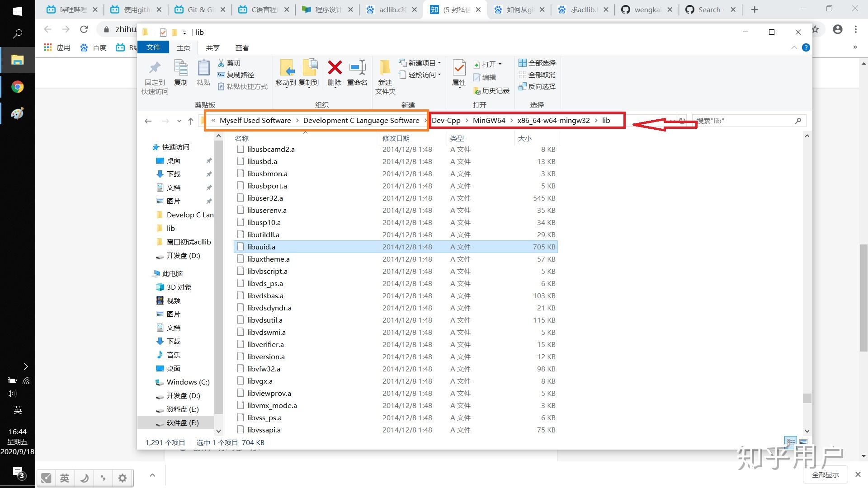The width and height of the screenshot is (868, 488).
Task: Click the Pin to Quick Access icon
Action: coord(155,68)
